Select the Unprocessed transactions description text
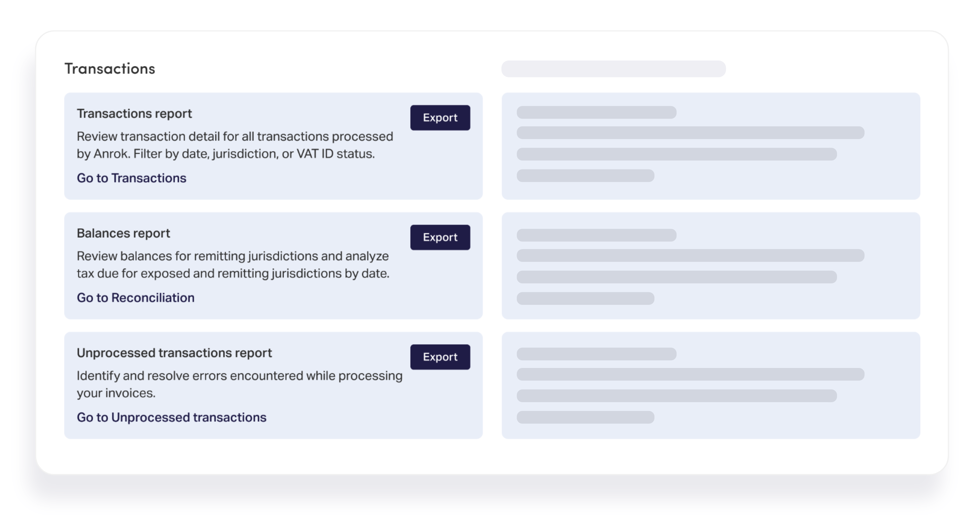Image resolution: width=980 pixels, height=515 pixels. [x=239, y=384]
